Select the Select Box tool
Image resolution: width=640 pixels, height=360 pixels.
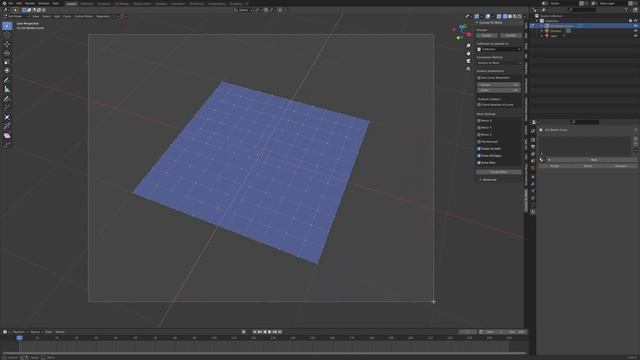coord(7,26)
